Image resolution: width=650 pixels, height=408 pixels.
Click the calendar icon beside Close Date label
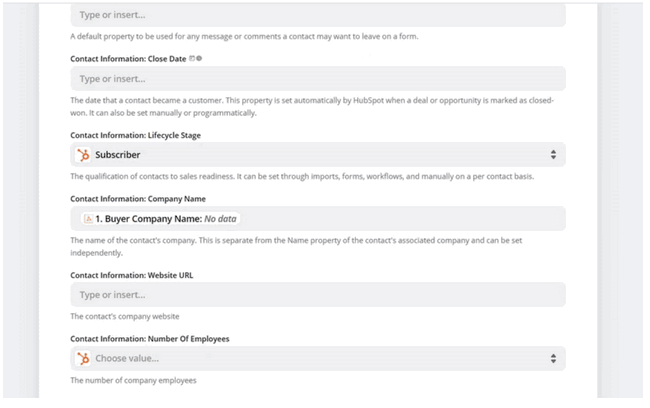[192, 59]
